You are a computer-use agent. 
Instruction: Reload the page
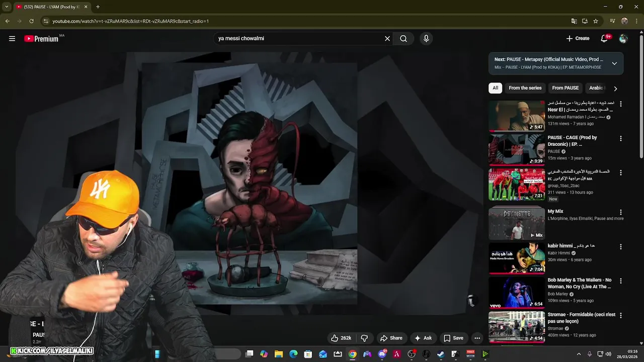31,21
